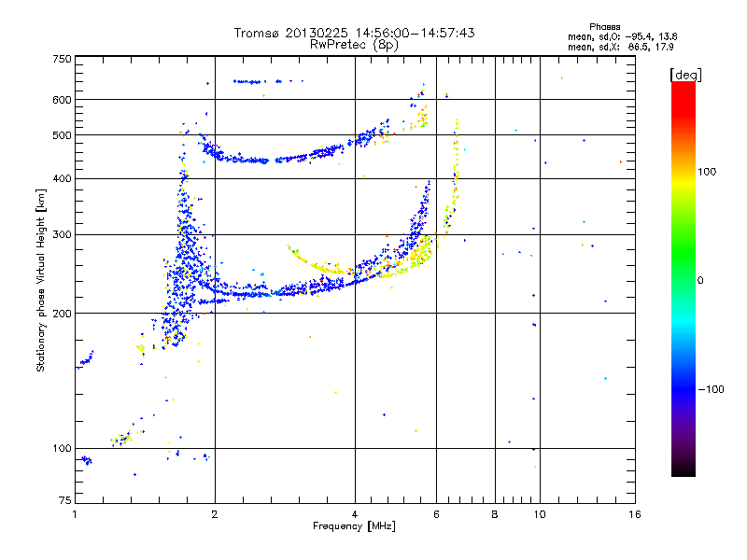This screenshot has height=560, width=747.
Task: Click the Tromsø 20130225 plot title
Action: click(x=354, y=33)
